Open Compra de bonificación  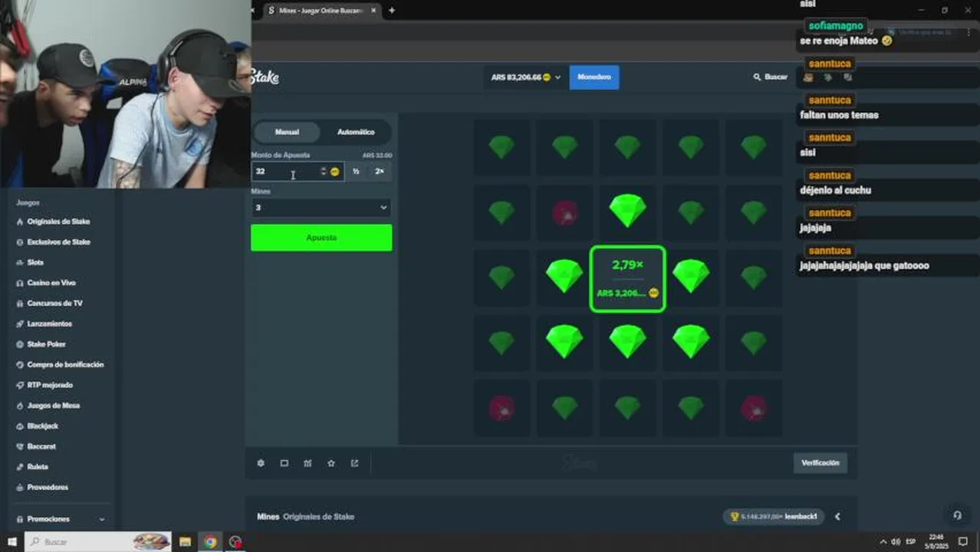pyautogui.click(x=65, y=365)
